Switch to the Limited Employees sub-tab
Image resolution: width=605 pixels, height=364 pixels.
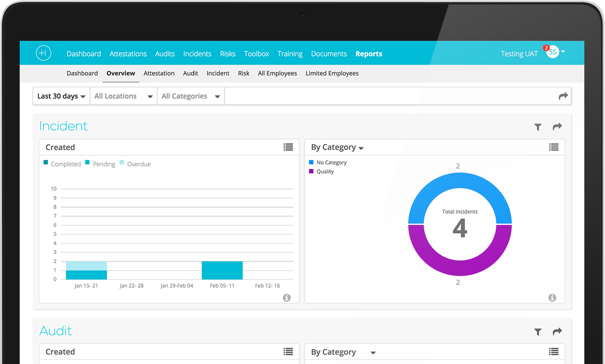coord(332,73)
